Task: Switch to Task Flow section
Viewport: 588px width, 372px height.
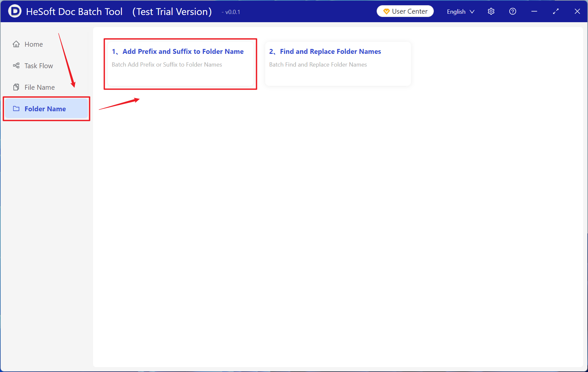Action: click(46, 66)
